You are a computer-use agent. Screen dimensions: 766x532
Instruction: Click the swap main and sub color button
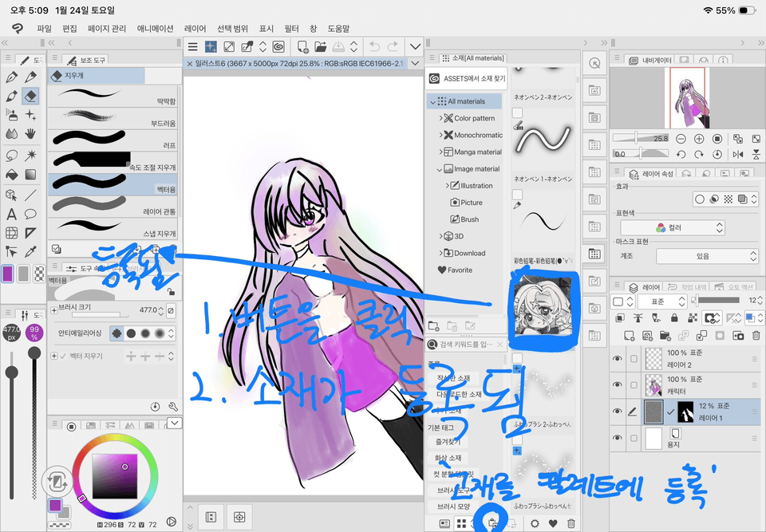57,483
